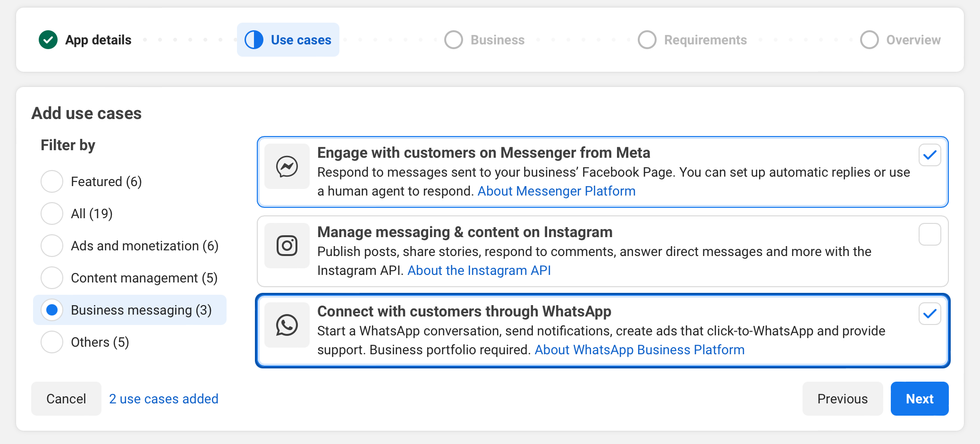Click the Business step circle icon

click(454, 40)
